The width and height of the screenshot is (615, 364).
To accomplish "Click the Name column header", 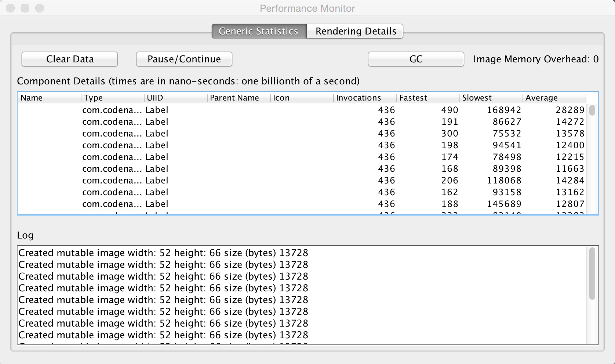I will pyautogui.click(x=30, y=98).
